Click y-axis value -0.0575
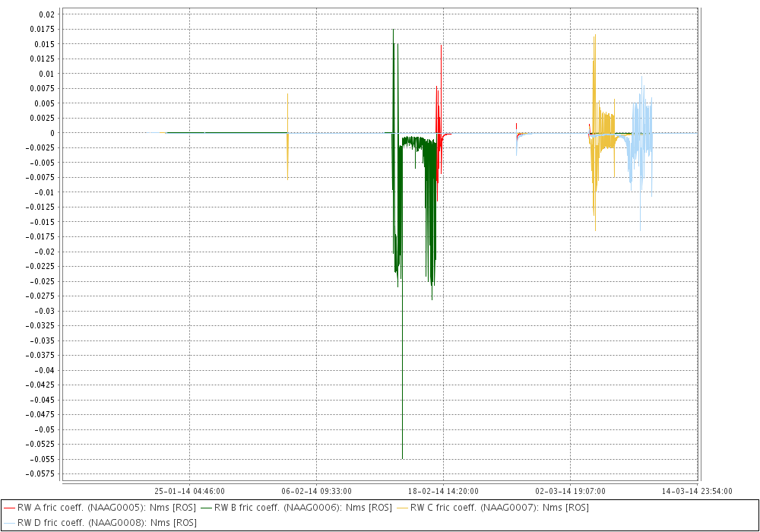This screenshot has width=760, height=532. click(x=40, y=473)
